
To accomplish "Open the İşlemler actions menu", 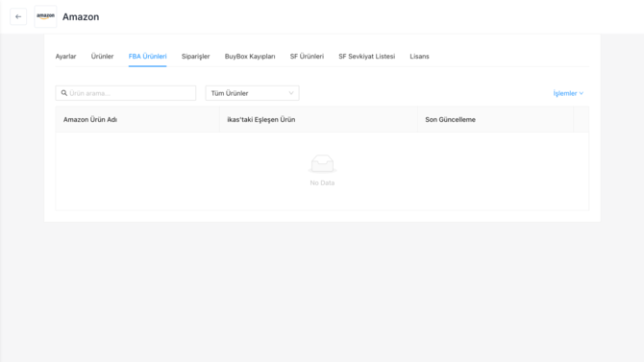I will click(x=568, y=93).
